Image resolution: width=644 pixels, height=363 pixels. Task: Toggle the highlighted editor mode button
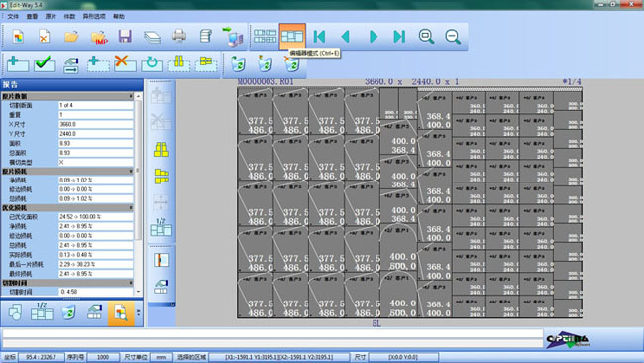pos(292,37)
